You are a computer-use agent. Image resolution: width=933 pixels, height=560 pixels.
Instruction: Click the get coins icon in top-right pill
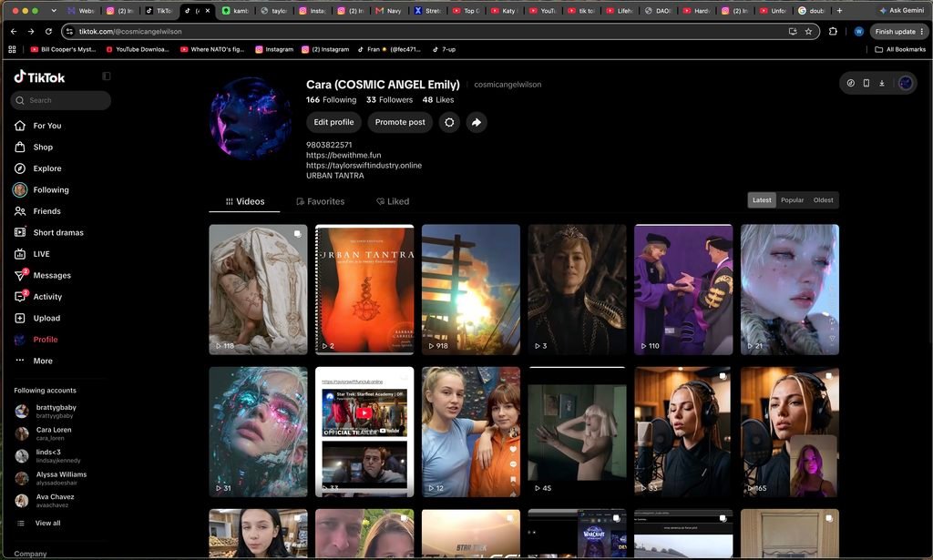pyautogui.click(x=851, y=83)
